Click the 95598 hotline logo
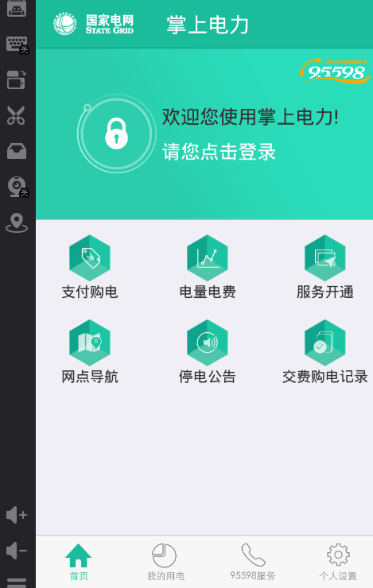Viewport: 373px width, 588px height. [334, 71]
